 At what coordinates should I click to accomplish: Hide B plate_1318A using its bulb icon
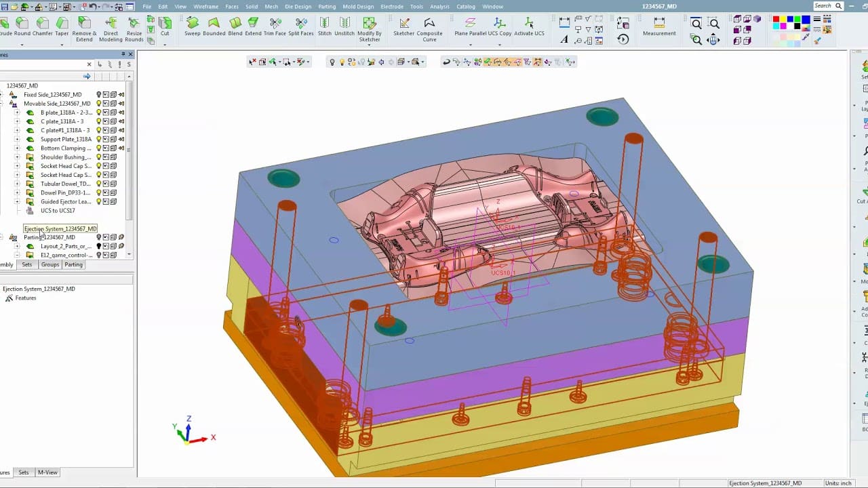(x=98, y=113)
